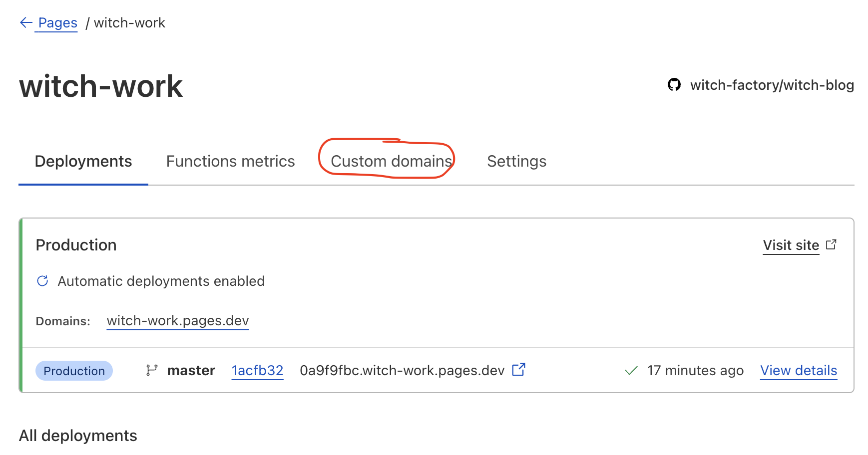This screenshot has width=868, height=455.
Task: Click the automatic deployments refresh icon
Action: click(42, 281)
